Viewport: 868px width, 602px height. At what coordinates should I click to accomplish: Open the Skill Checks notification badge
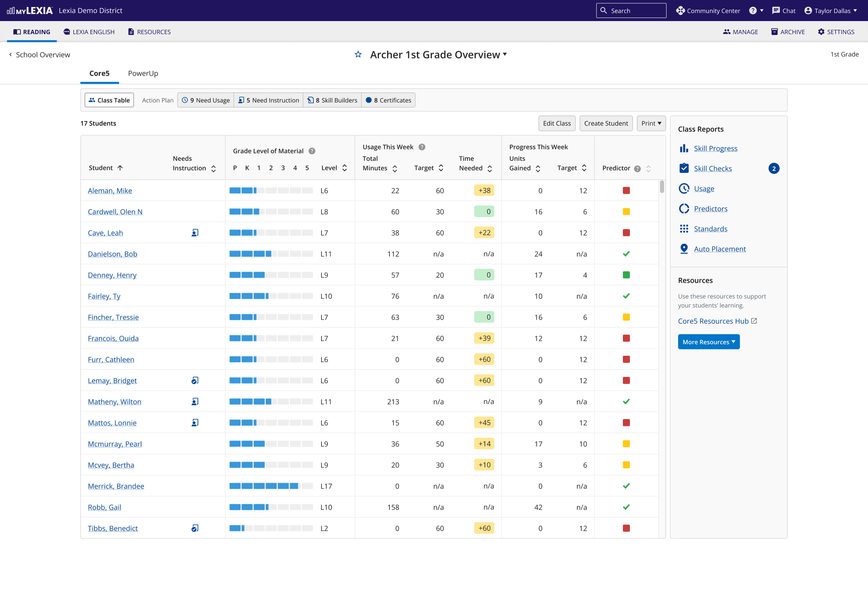[x=774, y=168]
